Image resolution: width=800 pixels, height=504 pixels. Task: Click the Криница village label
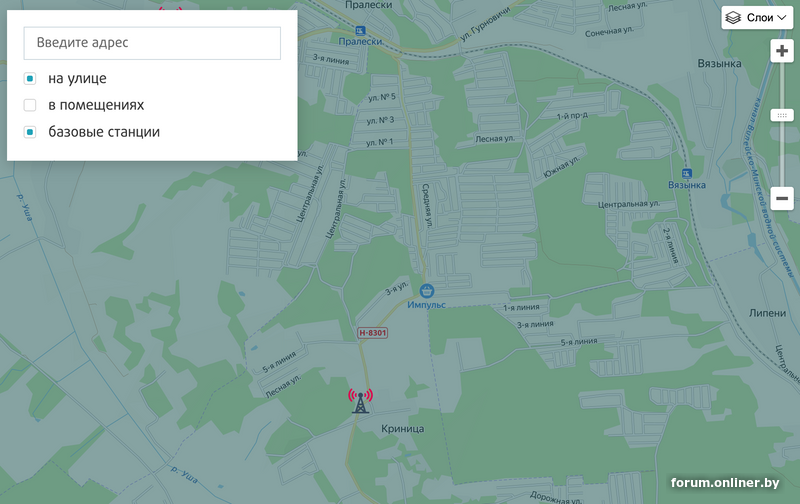point(403,429)
